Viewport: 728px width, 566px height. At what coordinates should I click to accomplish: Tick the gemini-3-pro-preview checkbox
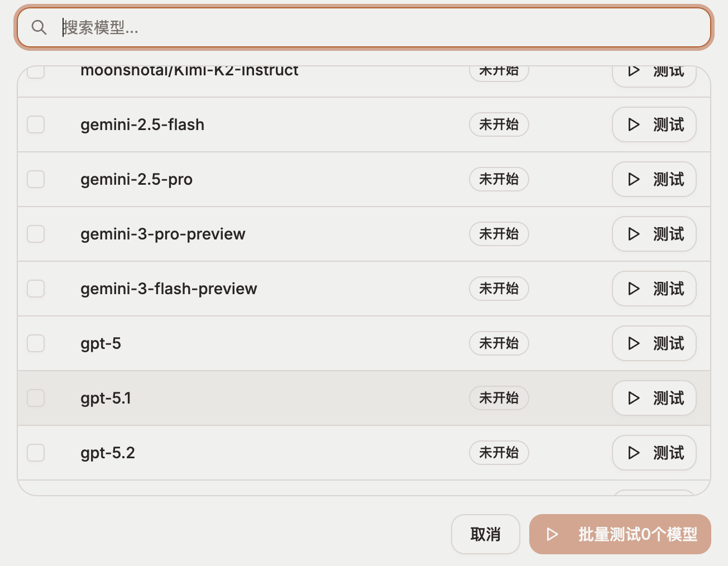coord(36,234)
